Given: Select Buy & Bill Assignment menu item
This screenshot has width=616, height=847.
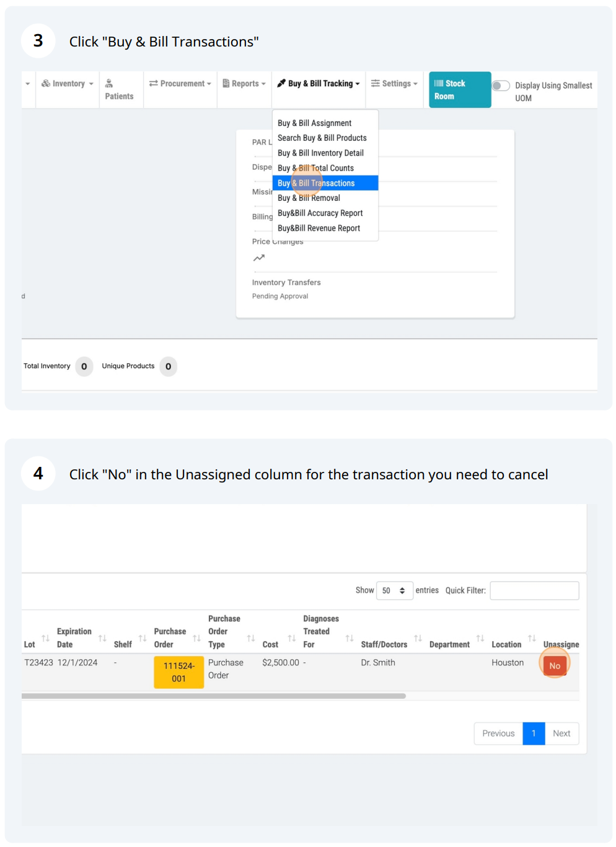Looking at the screenshot, I should (x=325, y=123).
